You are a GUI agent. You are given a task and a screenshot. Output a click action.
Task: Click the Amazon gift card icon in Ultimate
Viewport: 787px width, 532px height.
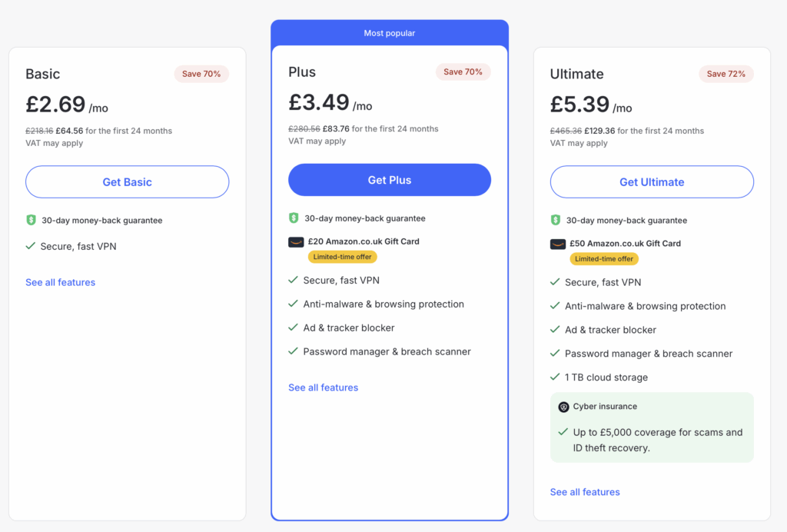pyautogui.click(x=558, y=244)
